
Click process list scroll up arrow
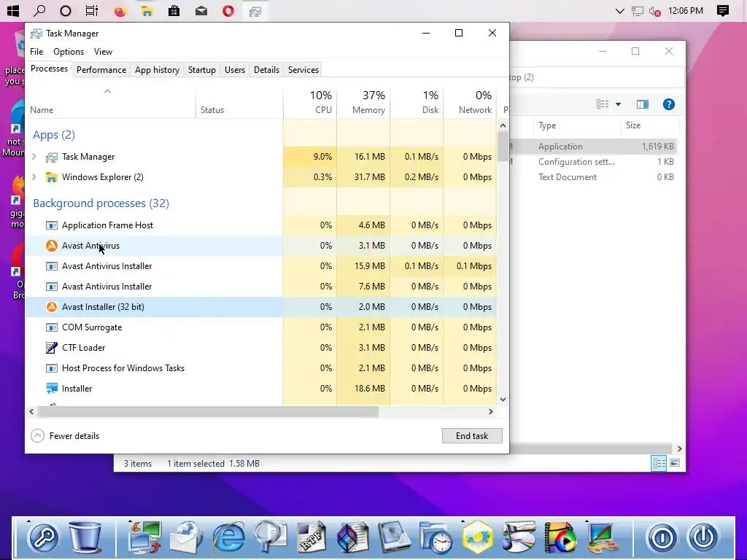click(503, 125)
